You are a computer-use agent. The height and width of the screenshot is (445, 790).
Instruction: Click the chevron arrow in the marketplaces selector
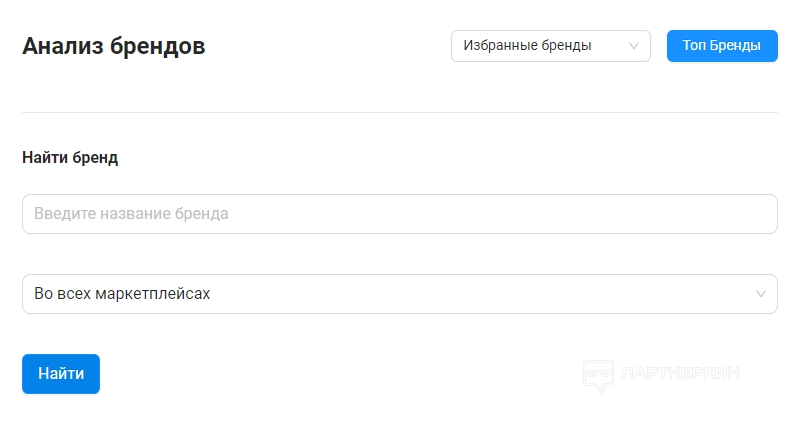point(760,294)
